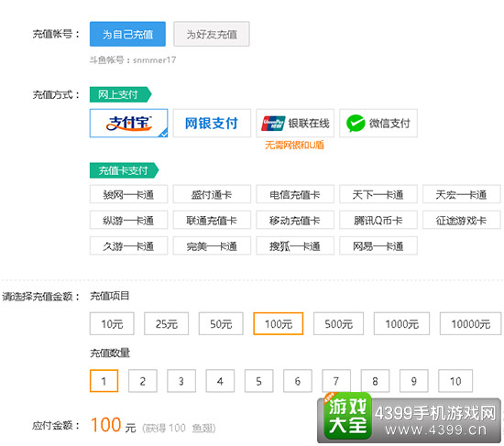Open the 网上支付 online payment tab
The height and width of the screenshot is (446, 504).
coord(120,94)
